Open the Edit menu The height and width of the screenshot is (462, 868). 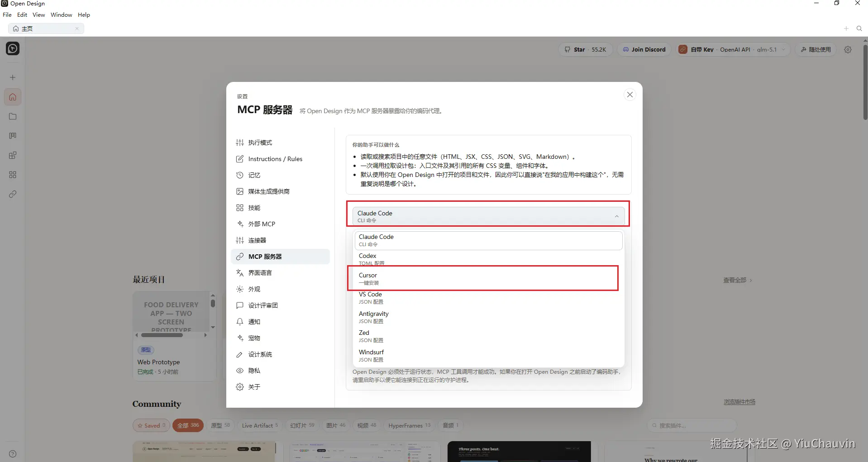point(22,15)
